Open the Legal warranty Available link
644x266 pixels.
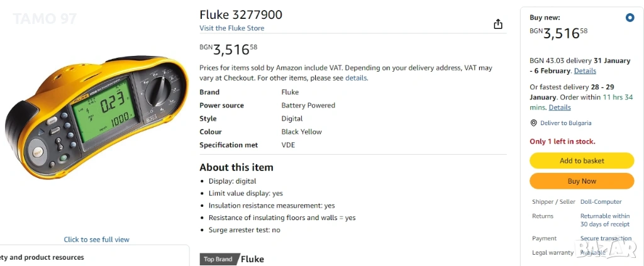click(593, 253)
